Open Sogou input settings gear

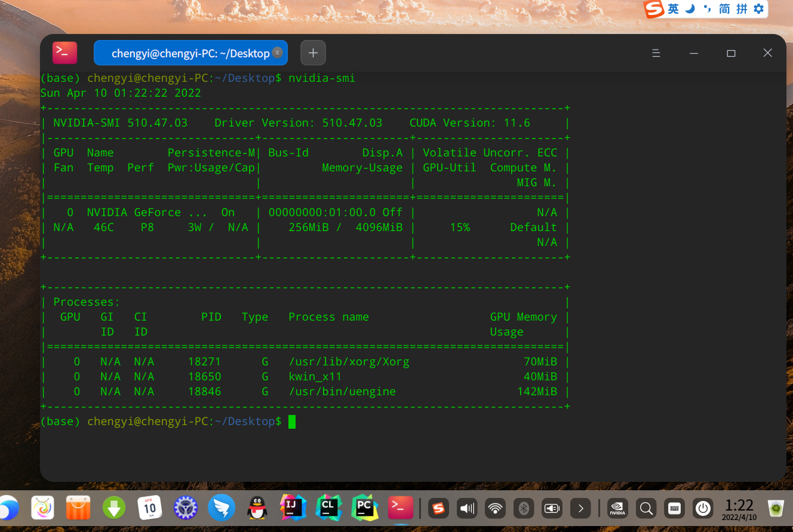pos(759,8)
